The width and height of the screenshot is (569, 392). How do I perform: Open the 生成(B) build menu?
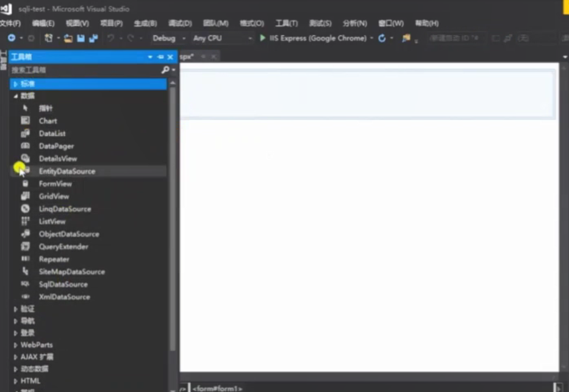[145, 23]
